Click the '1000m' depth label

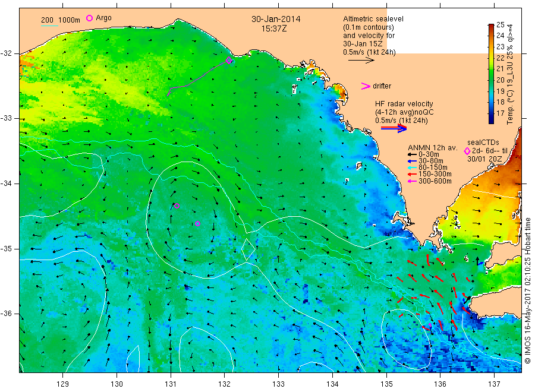pos(70,20)
